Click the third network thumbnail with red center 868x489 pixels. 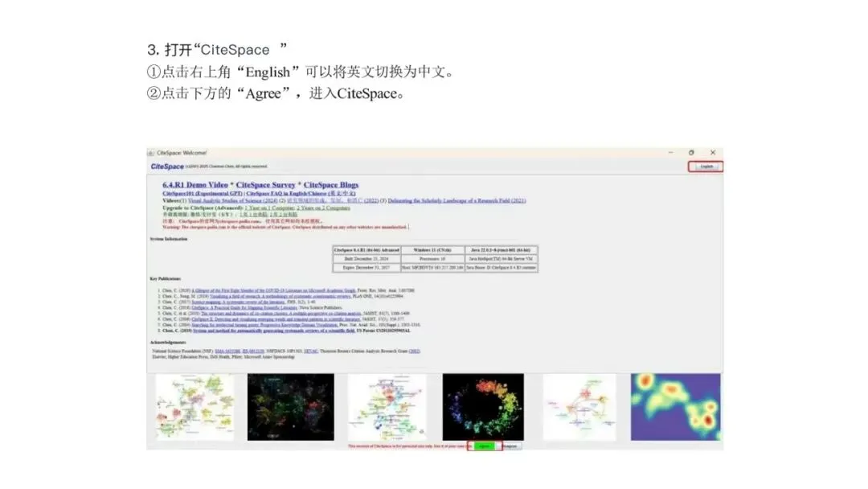tap(387, 407)
